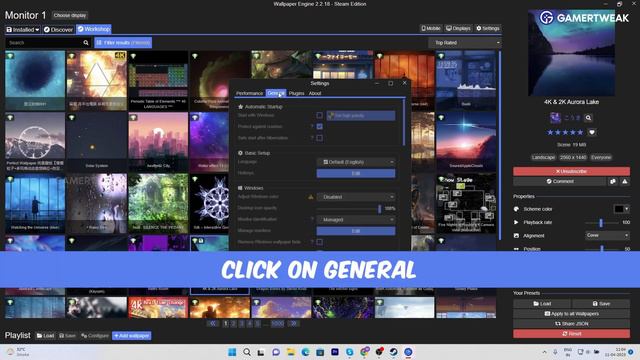Screen dimensions: 640x360
Task: Click Playback rate slider
Action: 601,222
